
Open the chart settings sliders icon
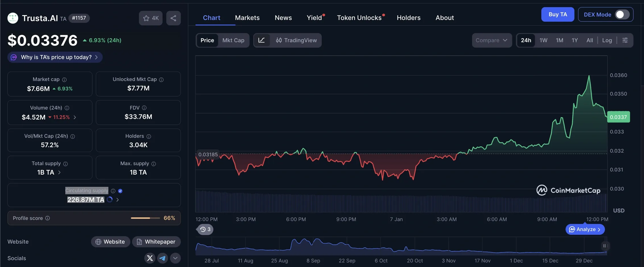pos(625,40)
